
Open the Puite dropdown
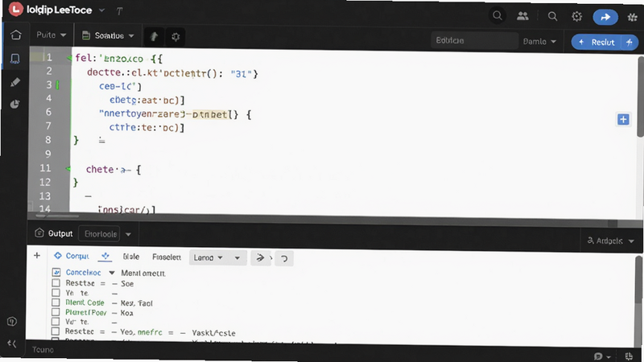[x=51, y=35]
